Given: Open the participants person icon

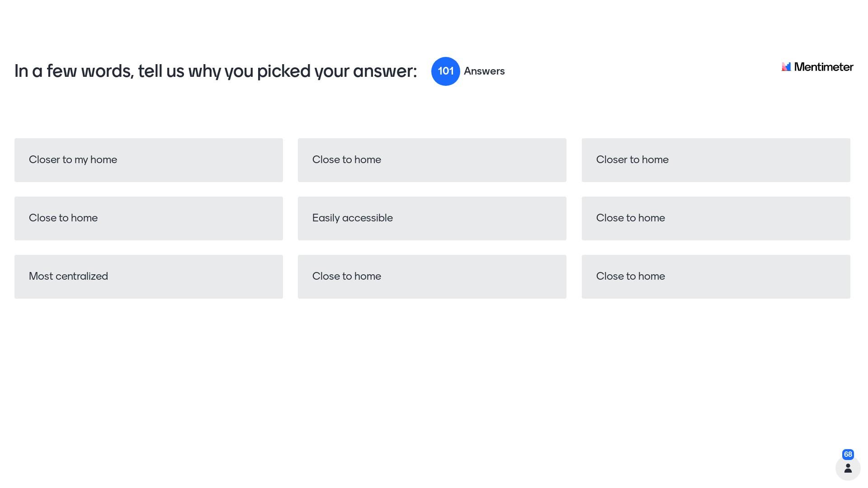Looking at the screenshot, I should [848, 468].
